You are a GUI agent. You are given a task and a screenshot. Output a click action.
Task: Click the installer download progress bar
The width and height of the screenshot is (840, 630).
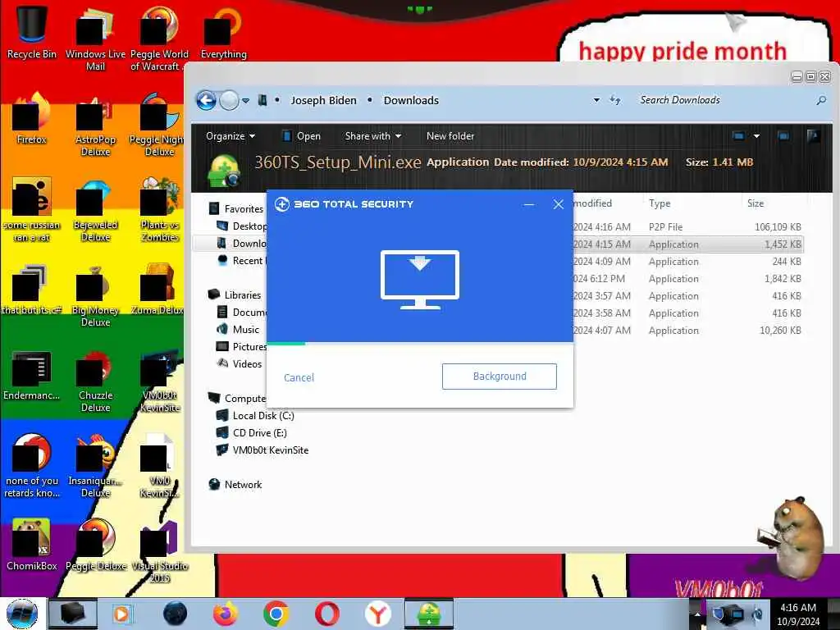coord(420,344)
